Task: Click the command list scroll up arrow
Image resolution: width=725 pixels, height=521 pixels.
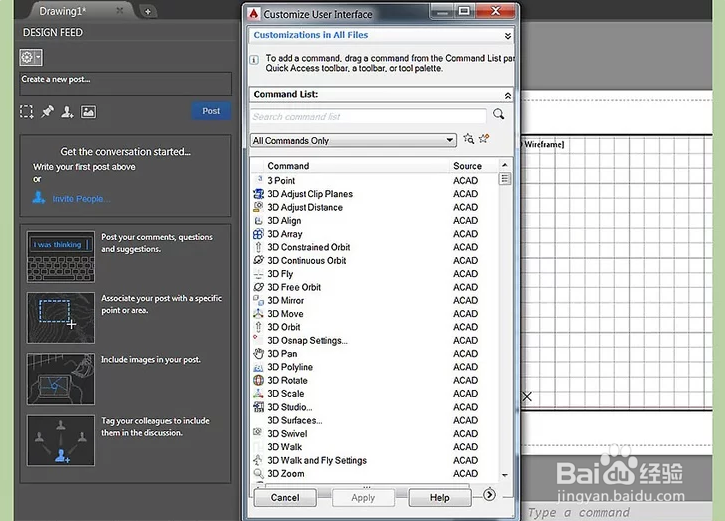Action: tap(505, 165)
